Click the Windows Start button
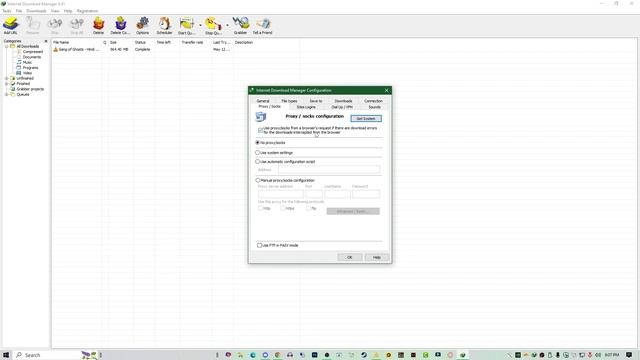The height and width of the screenshot is (360, 640). point(6,355)
